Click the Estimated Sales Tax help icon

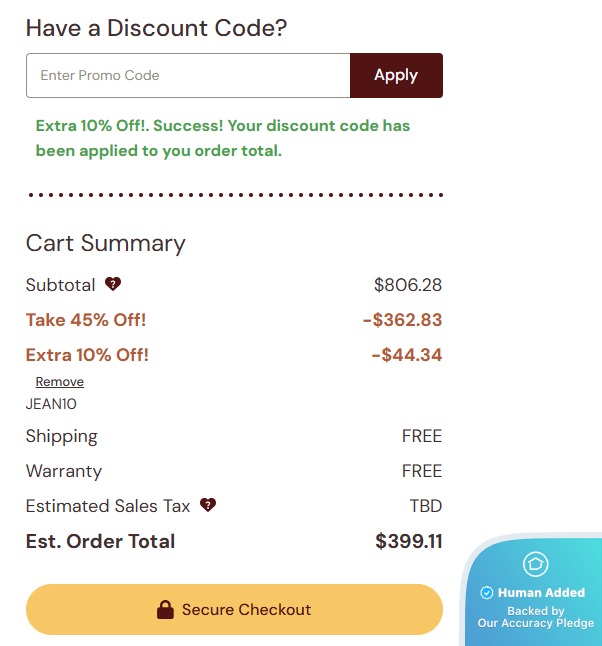[x=208, y=506]
